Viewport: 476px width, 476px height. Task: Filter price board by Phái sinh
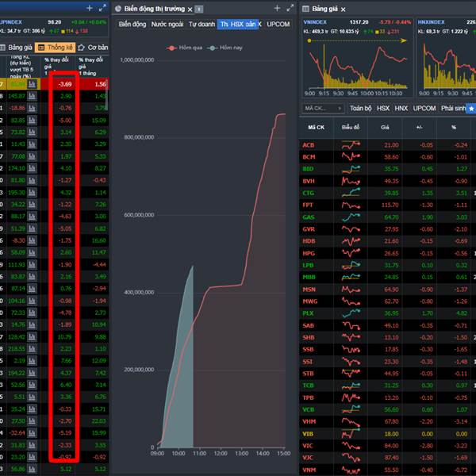453,109
